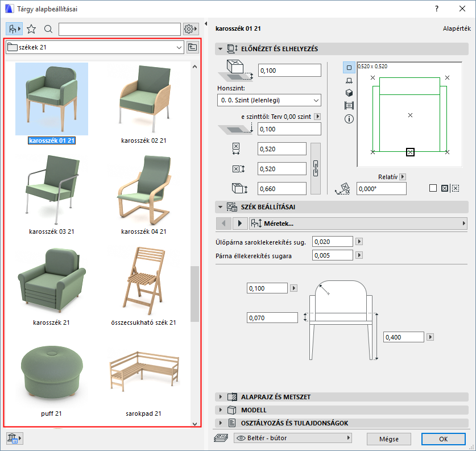Open the 'Beltér - bútor' layer menu
This screenshot has height=451, width=476.
click(292, 438)
